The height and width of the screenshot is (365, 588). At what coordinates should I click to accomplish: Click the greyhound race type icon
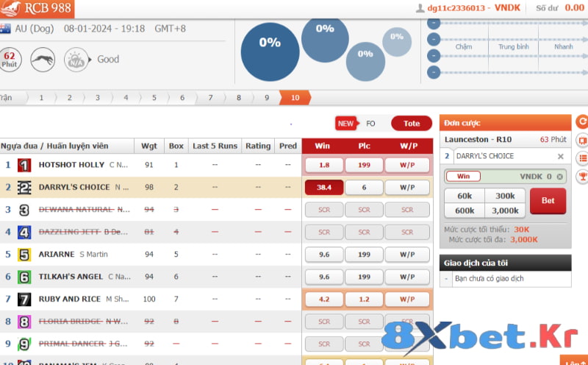coord(43,59)
